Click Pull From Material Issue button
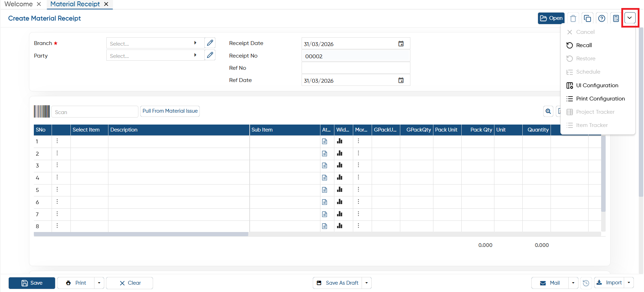This screenshot has width=644, height=292. click(170, 111)
